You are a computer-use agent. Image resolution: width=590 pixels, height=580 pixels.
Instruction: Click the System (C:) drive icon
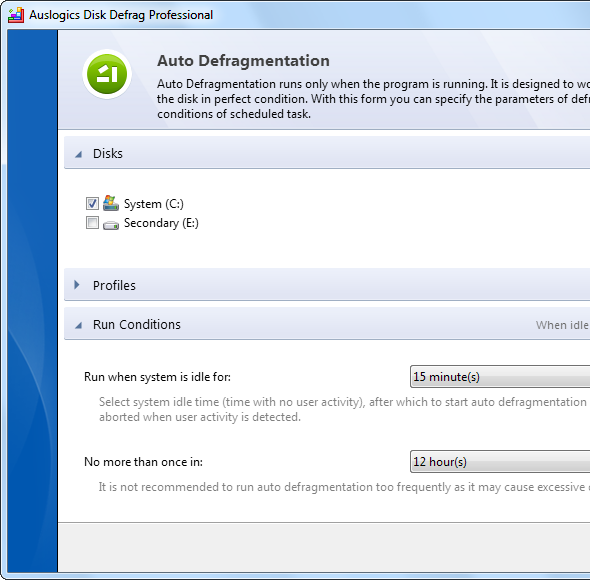tap(111, 203)
